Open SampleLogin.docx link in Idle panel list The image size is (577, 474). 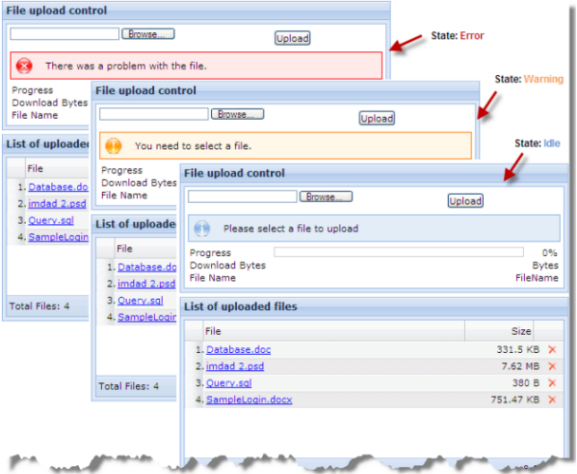(x=249, y=400)
